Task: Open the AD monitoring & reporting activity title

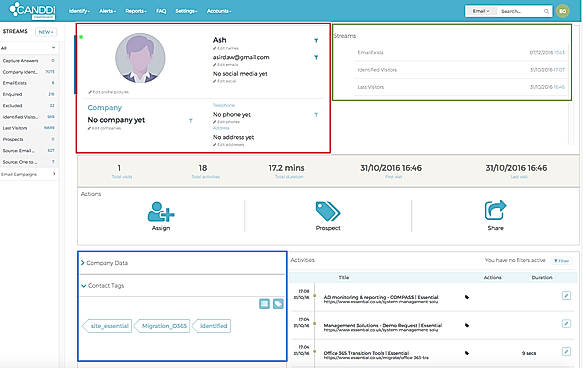Action: (x=381, y=297)
